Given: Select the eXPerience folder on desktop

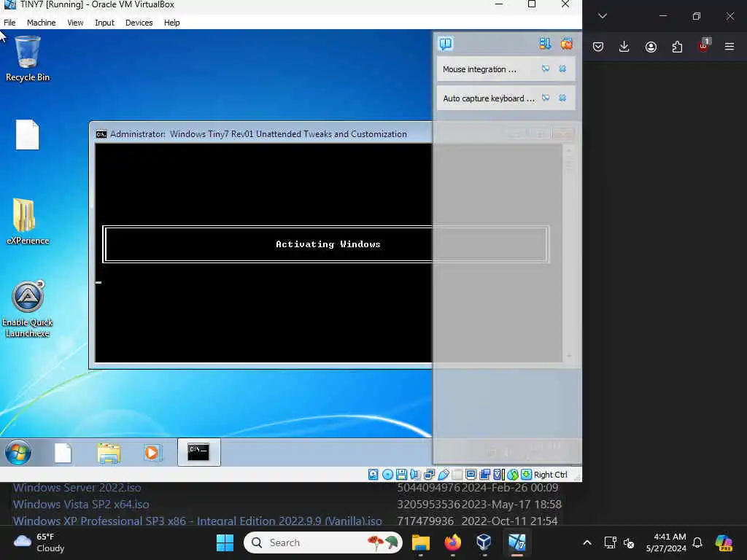Looking at the screenshot, I should click(x=28, y=222).
